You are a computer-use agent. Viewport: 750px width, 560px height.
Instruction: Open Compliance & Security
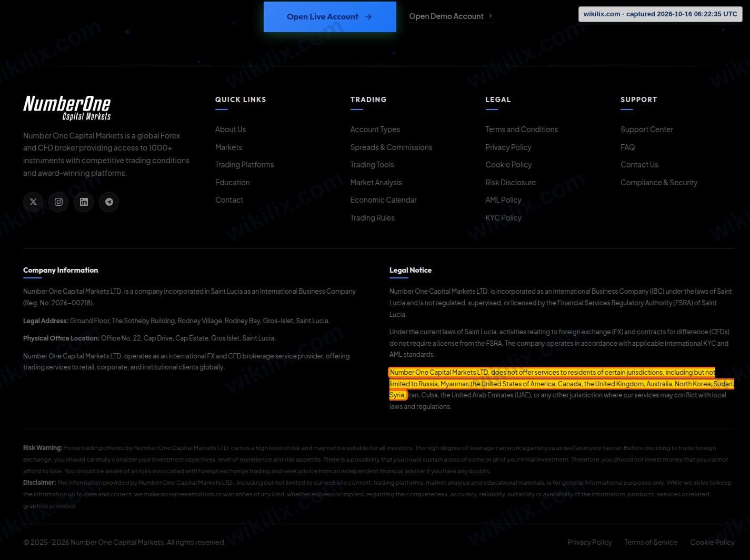(659, 183)
